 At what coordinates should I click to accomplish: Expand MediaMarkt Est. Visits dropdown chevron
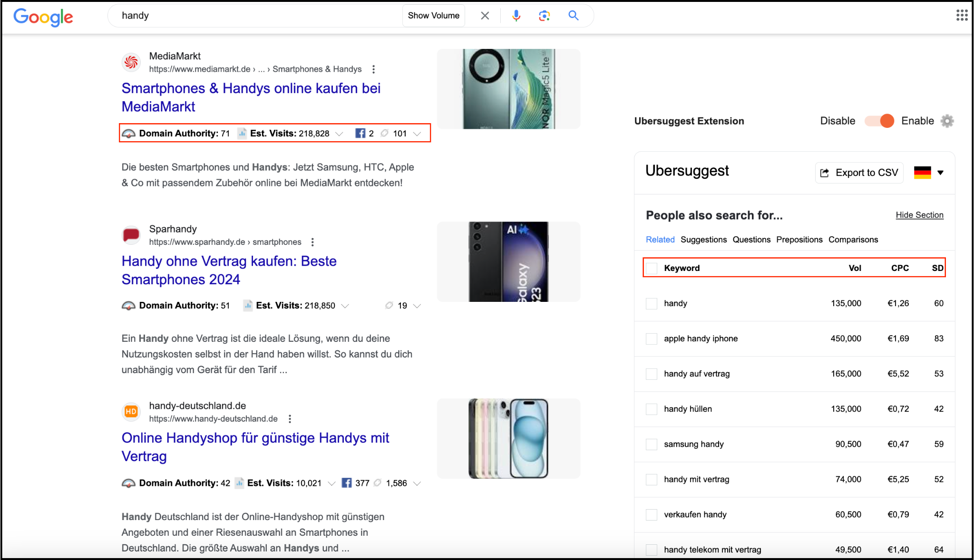[340, 134]
